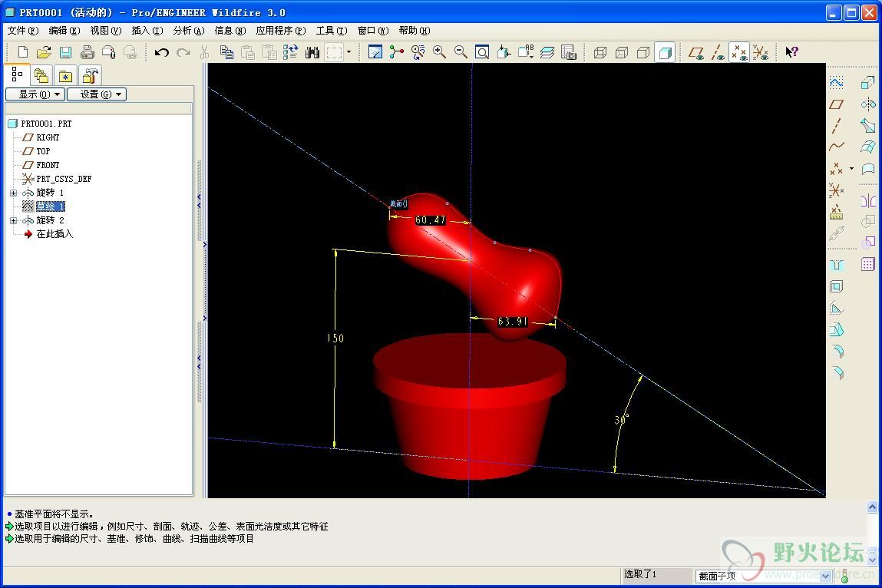Click the Hole tool icon
This screenshot has height=588, width=882.
coord(837,265)
